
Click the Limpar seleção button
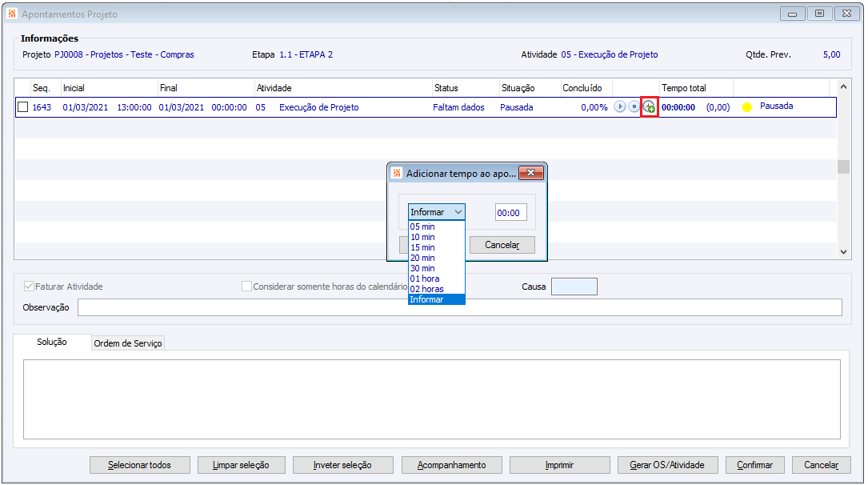(x=241, y=465)
